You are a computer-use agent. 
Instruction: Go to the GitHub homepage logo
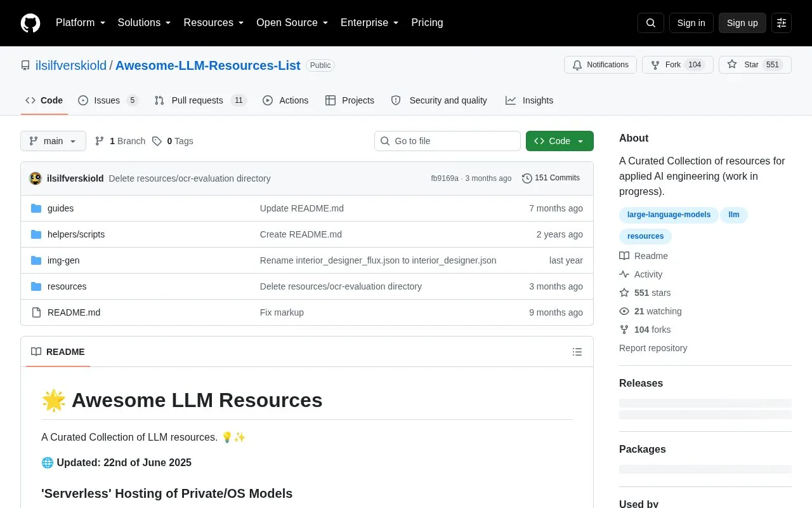point(30,23)
